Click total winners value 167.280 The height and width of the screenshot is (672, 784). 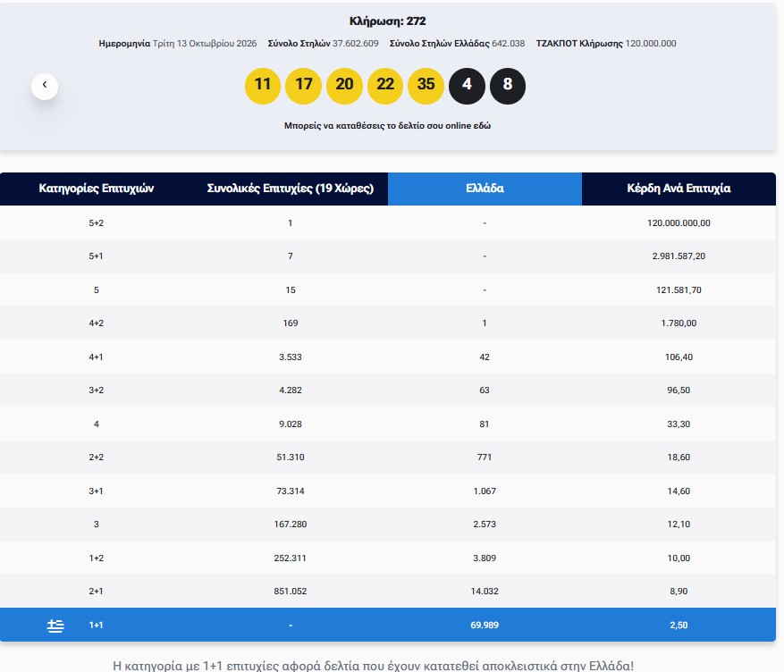(x=291, y=524)
